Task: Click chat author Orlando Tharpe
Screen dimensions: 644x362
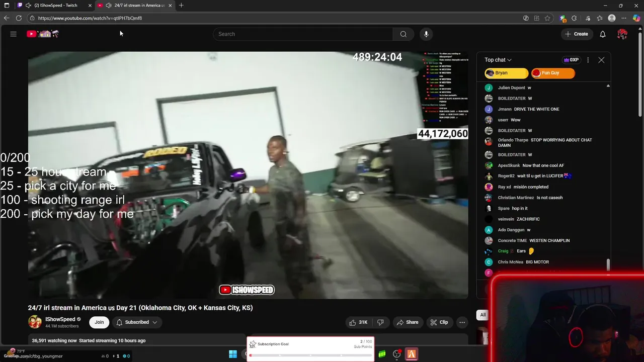Action: tap(513, 140)
